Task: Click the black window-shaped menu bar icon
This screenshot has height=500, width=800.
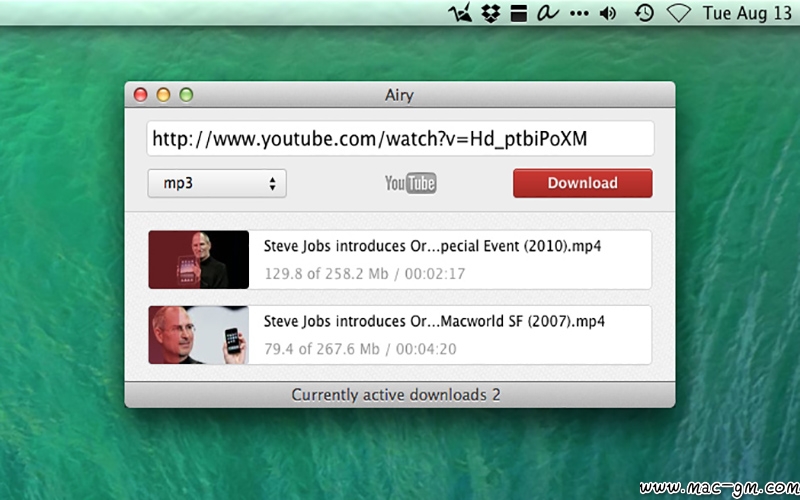Action: pyautogui.click(x=519, y=13)
